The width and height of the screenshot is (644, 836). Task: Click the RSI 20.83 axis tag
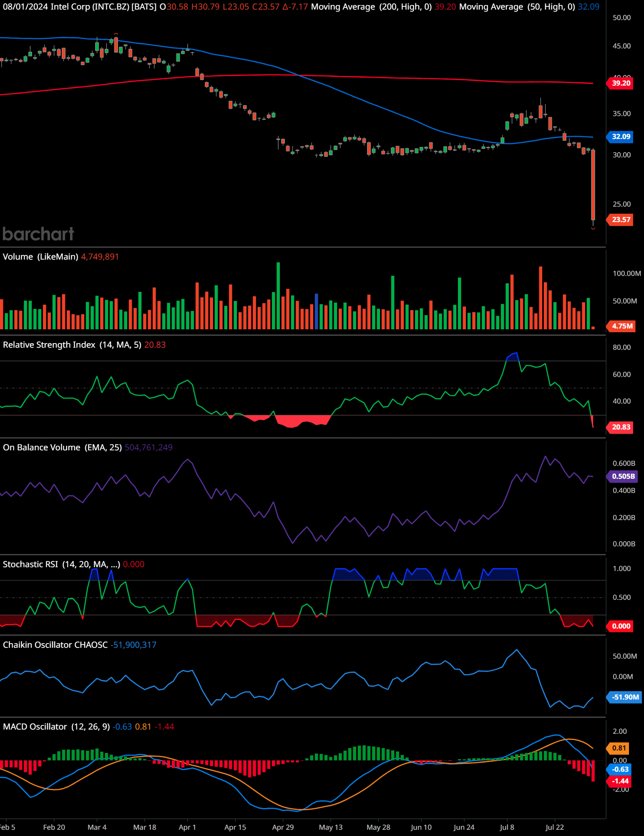click(621, 427)
